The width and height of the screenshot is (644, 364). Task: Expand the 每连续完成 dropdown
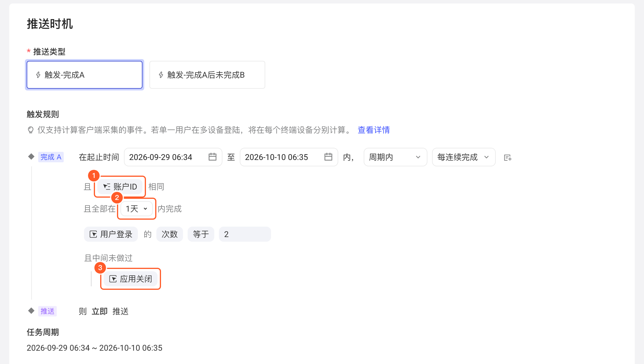(x=464, y=157)
